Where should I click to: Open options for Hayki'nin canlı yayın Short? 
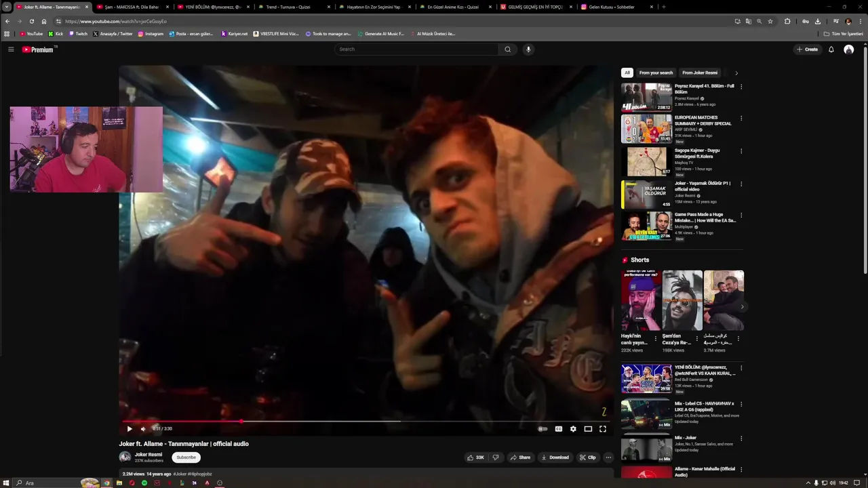tap(656, 338)
